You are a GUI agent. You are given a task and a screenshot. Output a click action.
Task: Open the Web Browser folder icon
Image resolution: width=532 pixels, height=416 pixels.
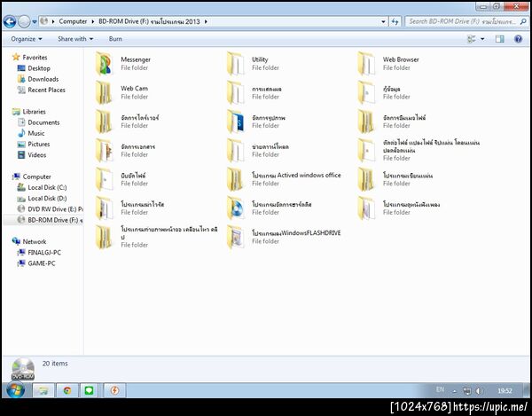pos(366,64)
